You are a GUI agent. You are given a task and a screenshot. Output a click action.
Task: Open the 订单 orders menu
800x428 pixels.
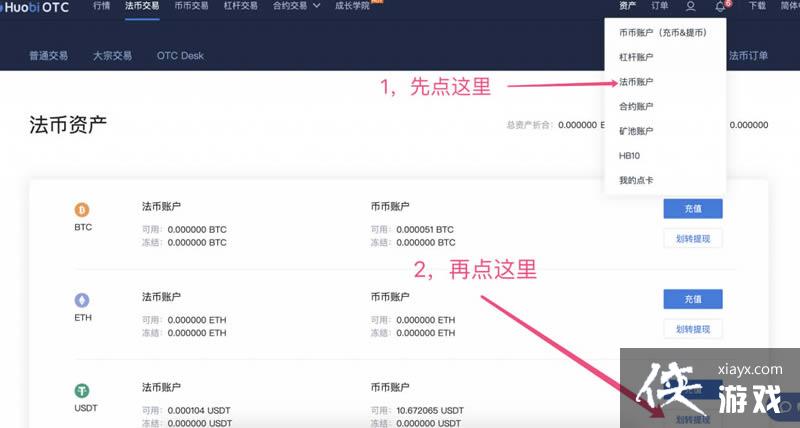659,7
